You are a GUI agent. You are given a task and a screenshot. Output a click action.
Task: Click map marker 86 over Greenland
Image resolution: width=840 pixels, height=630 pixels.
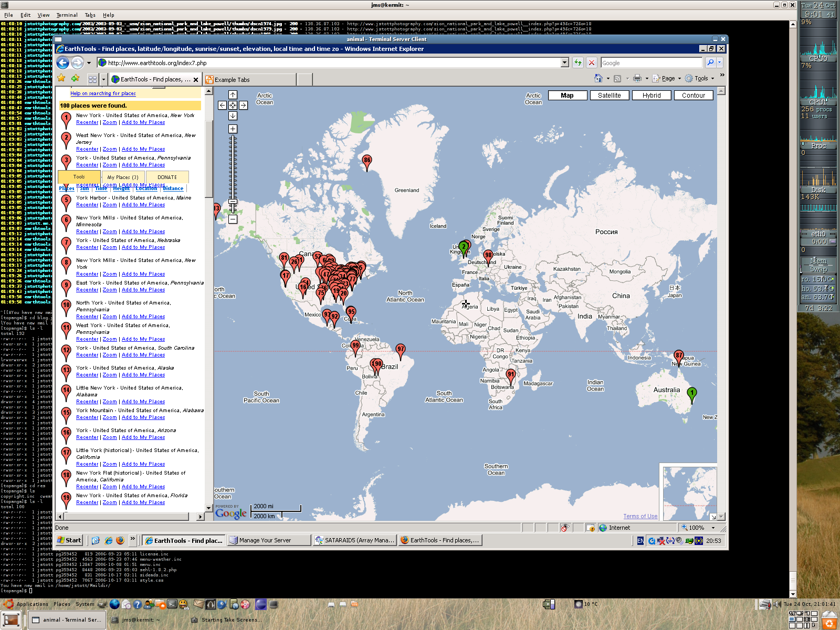[367, 162]
